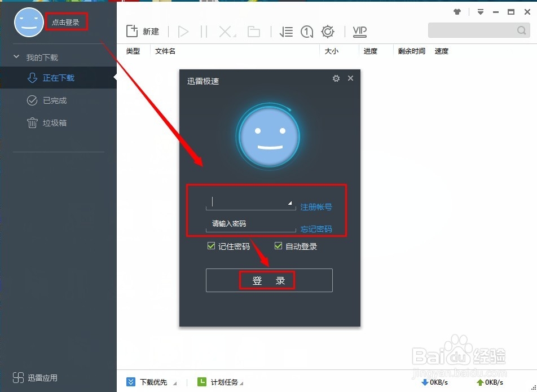Viewport: 537px width, 392px height.
Task: Click the upload speed 0KB/s indicator
Action: [x=490, y=382]
